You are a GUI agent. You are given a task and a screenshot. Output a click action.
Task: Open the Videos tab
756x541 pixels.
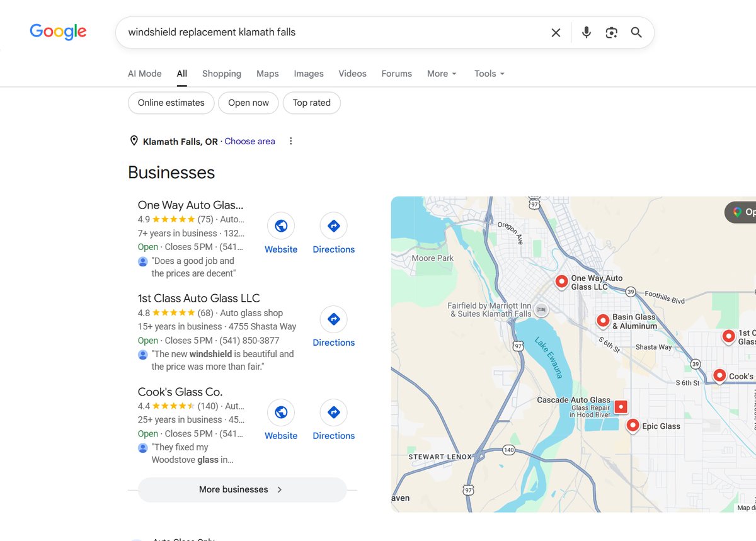pyautogui.click(x=352, y=74)
